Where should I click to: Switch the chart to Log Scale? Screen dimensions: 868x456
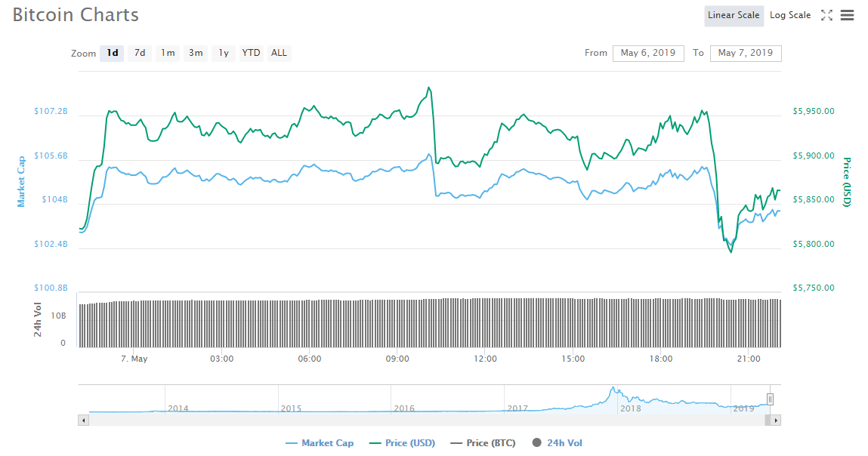789,14
